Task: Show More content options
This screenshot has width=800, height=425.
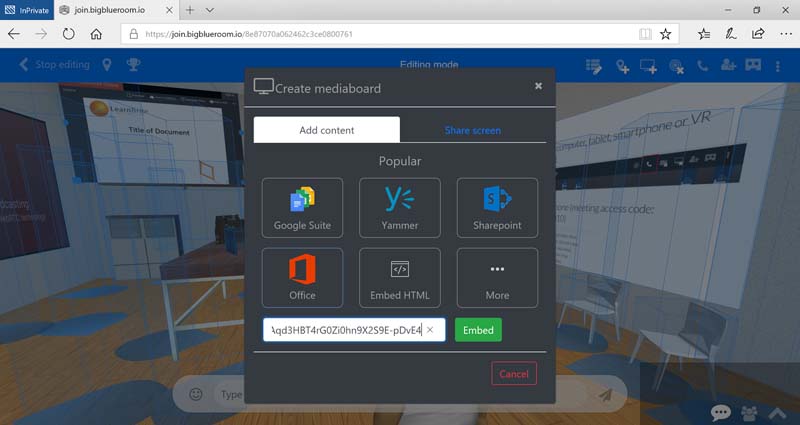Action: (x=497, y=278)
